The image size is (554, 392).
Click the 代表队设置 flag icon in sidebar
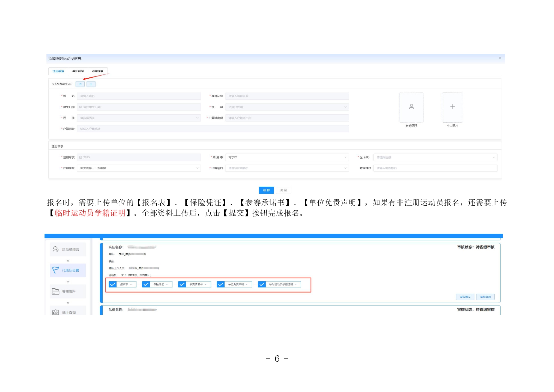(x=56, y=270)
